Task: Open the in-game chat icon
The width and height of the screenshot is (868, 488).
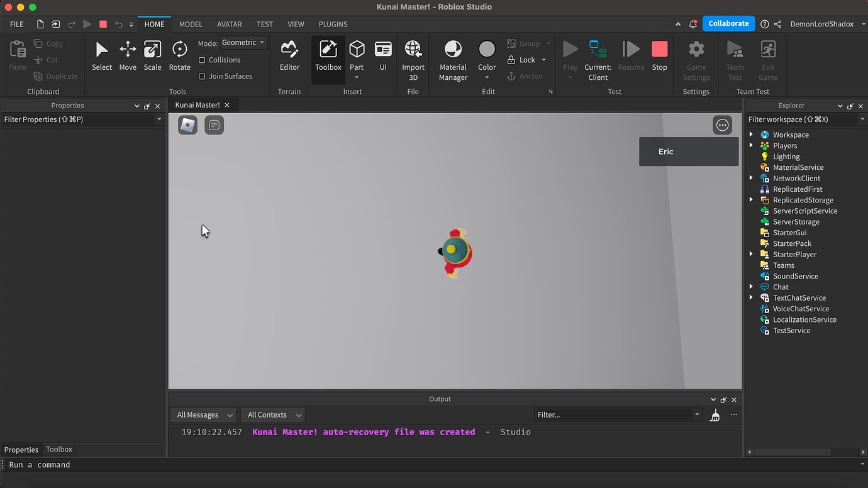Action: [214, 125]
